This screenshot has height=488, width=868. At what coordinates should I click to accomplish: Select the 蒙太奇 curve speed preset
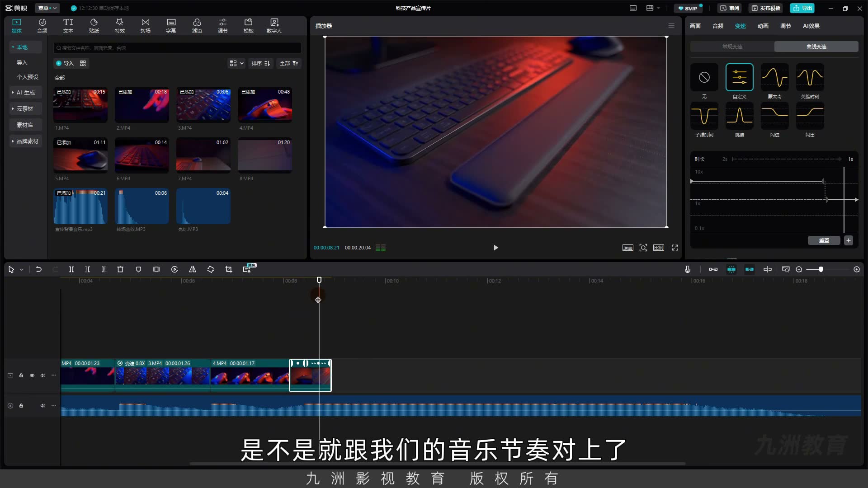[x=775, y=81]
